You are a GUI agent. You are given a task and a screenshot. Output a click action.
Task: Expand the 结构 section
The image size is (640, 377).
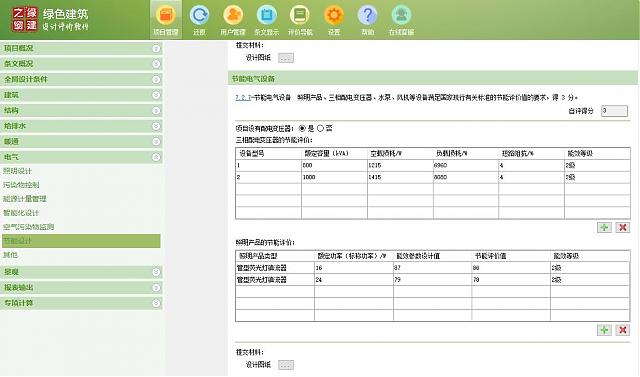(81, 110)
